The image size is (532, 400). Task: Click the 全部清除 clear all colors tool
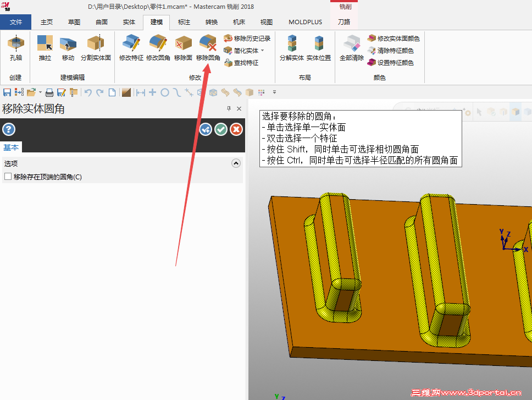tap(352, 47)
